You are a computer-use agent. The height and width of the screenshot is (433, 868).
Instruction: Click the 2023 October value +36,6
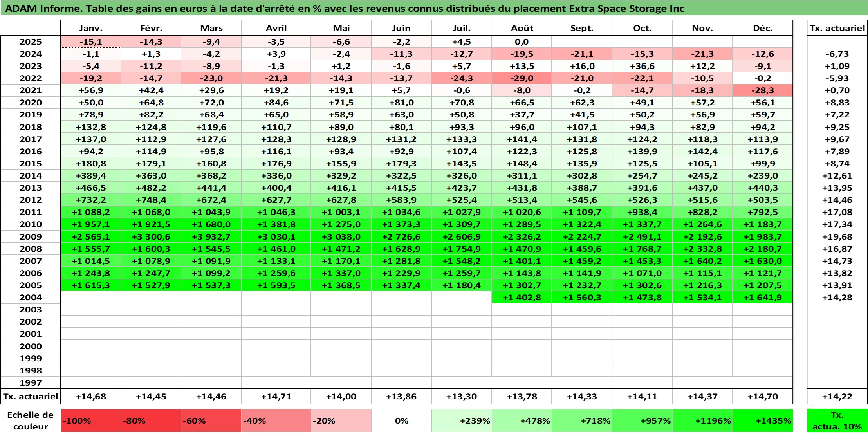pos(642,66)
